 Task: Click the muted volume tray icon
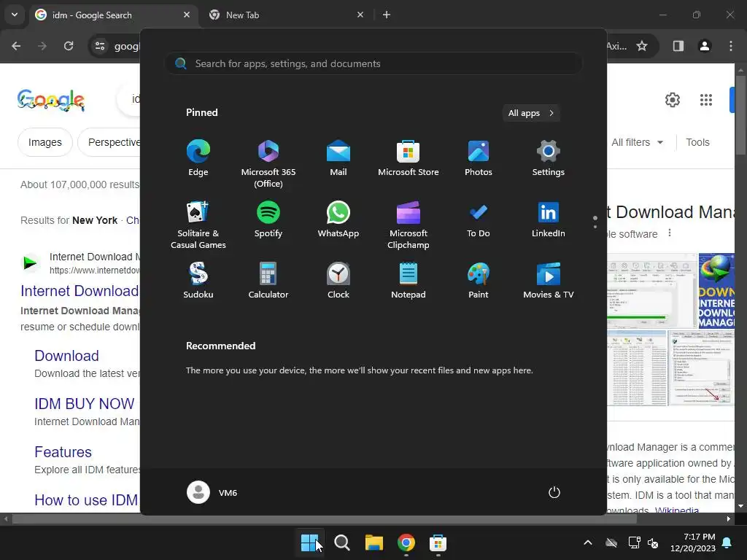(x=653, y=542)
